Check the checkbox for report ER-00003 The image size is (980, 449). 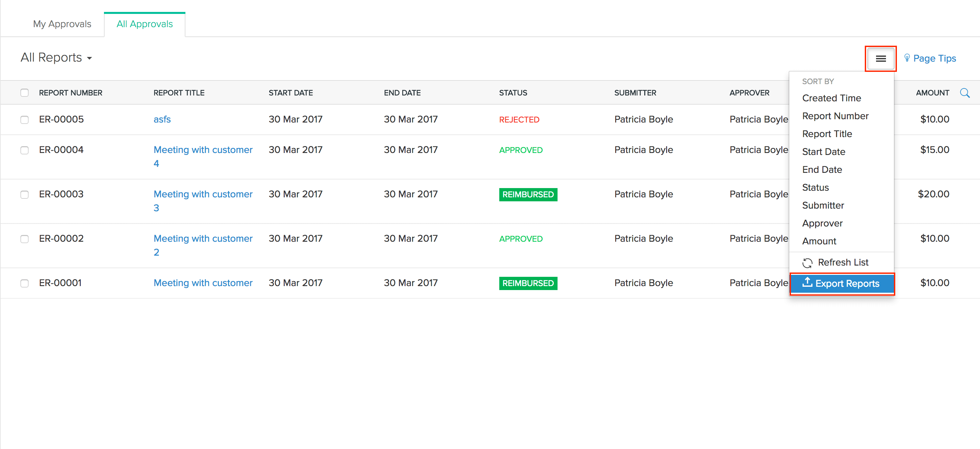pos(24,194)
